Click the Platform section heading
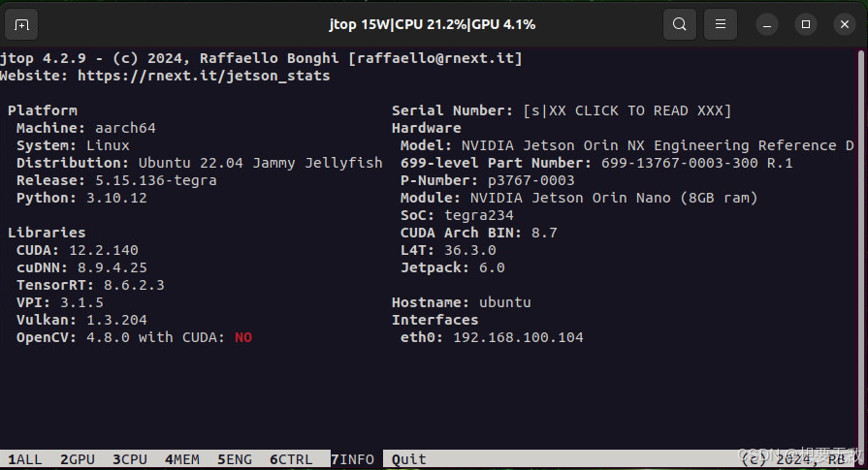This screenshot has height=470, width=868. [43, 110]
